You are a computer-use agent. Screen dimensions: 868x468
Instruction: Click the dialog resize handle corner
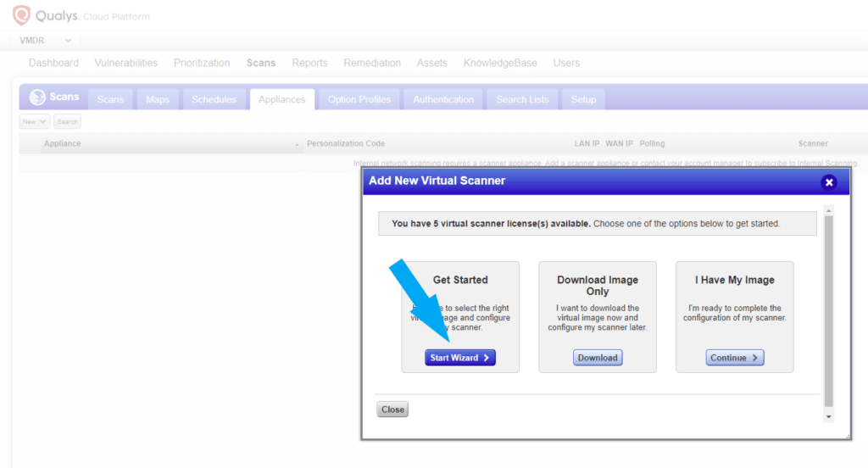[848, 437]
